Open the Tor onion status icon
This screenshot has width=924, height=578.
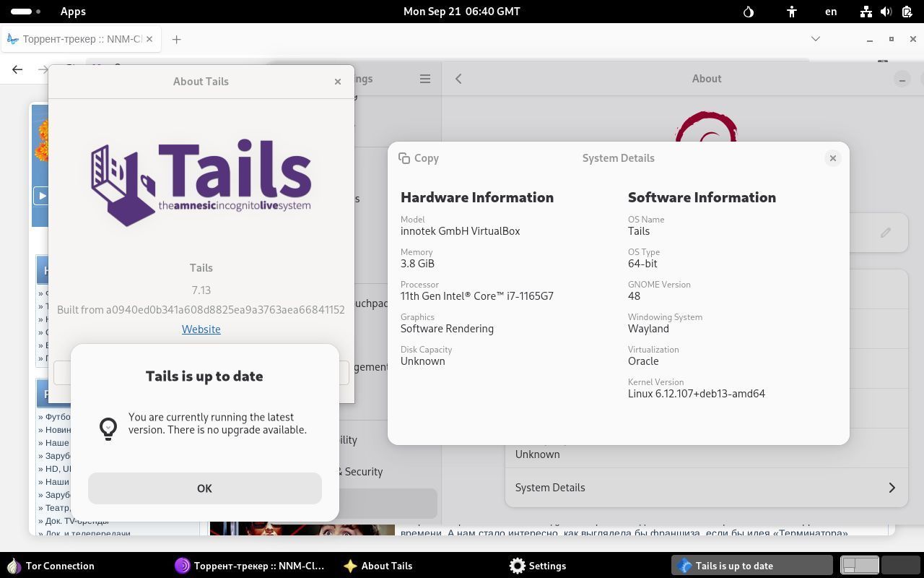749,12
